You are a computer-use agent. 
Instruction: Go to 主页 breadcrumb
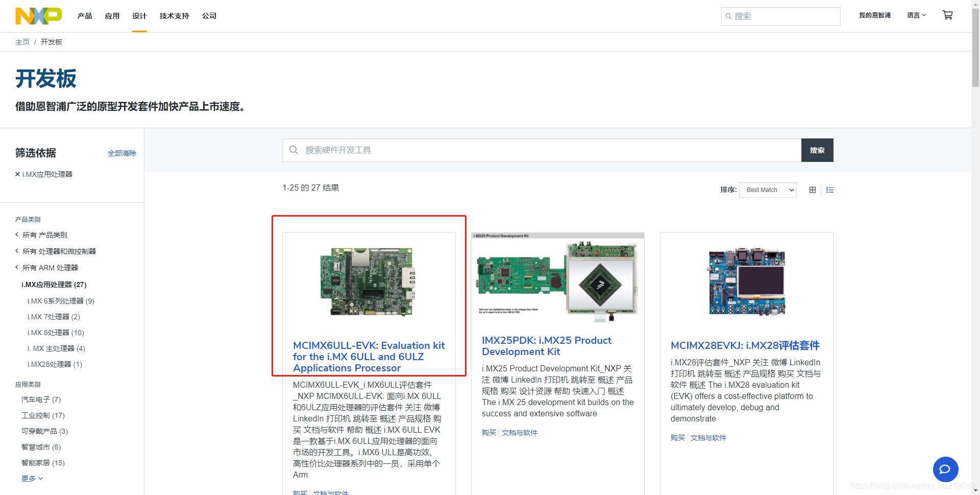[x=22, y=42]
